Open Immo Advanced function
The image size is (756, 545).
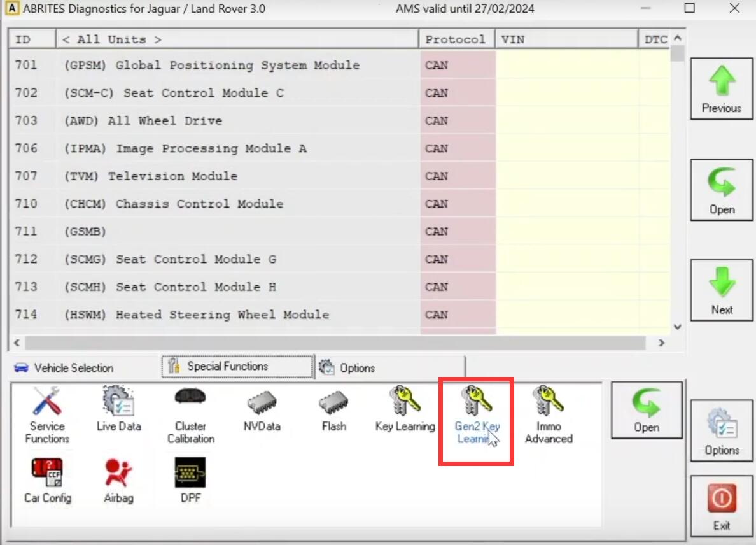click(x=548, y=414)
